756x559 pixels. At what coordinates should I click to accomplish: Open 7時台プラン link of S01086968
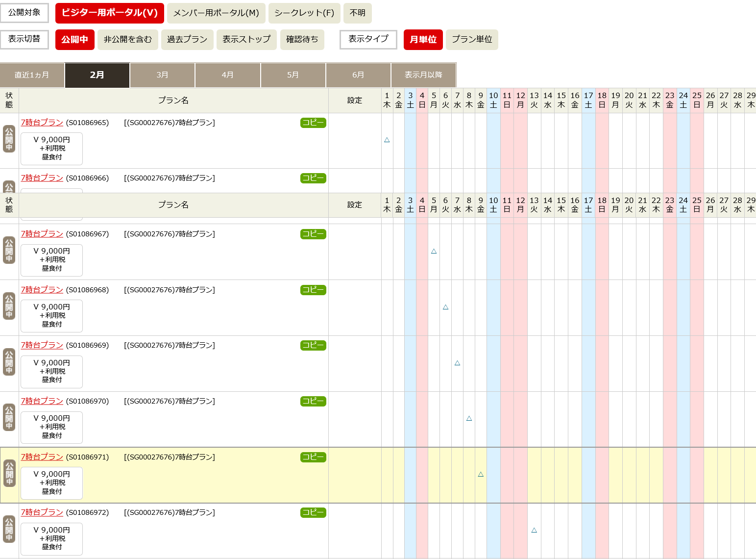pos(42,290)
